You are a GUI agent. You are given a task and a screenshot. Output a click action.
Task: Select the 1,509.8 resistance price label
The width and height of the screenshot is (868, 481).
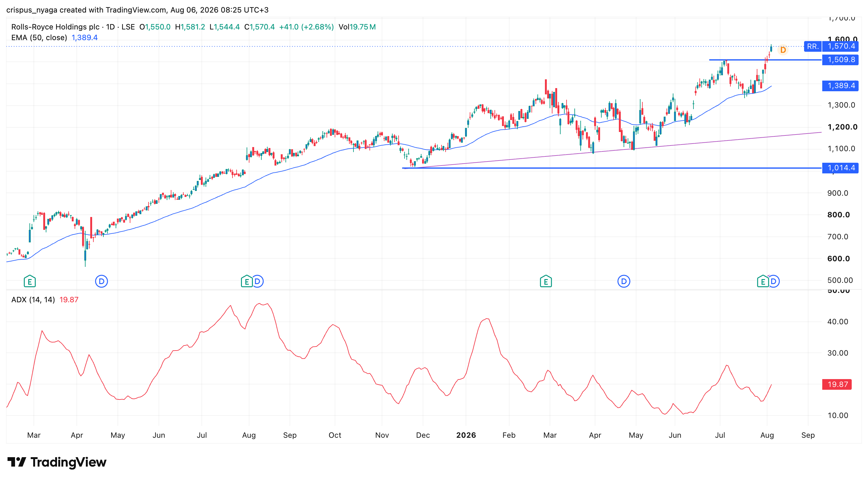coord(840,60)
